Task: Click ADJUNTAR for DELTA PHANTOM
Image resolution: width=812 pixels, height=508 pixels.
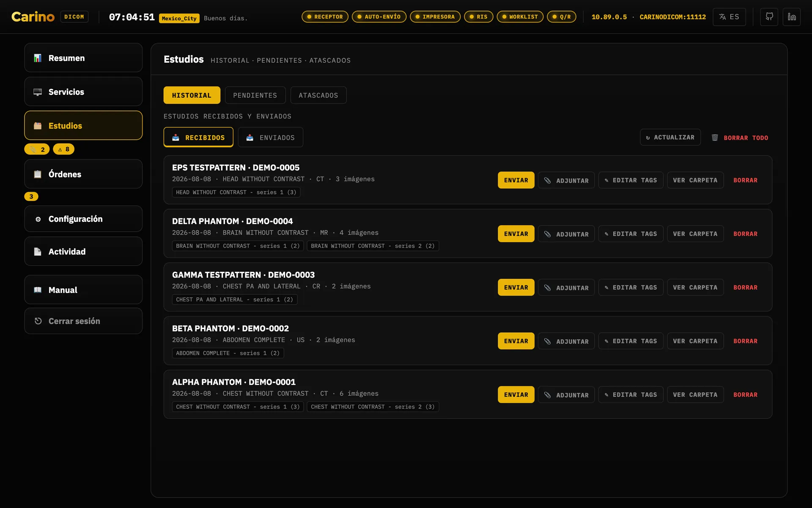Action: (x=566, y=234)
